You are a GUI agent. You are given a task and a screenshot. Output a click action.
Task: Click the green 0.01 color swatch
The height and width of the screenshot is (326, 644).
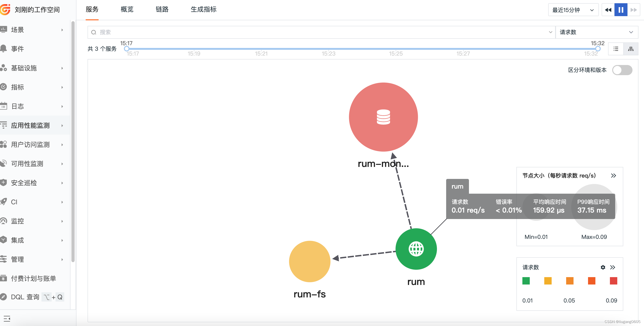click(526, 281)
